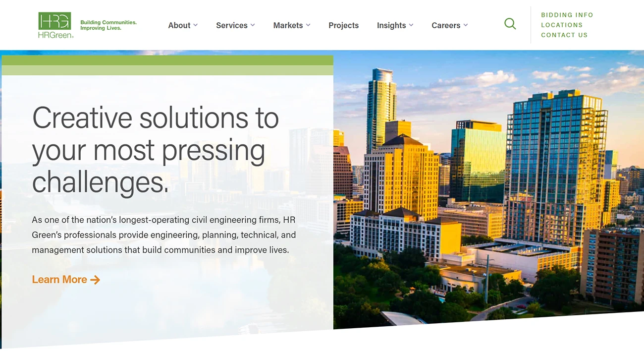Viewport: 644px width, 357px height.
Task: Expand the Markets dropdown chevron
Action: tap(308, 25)
